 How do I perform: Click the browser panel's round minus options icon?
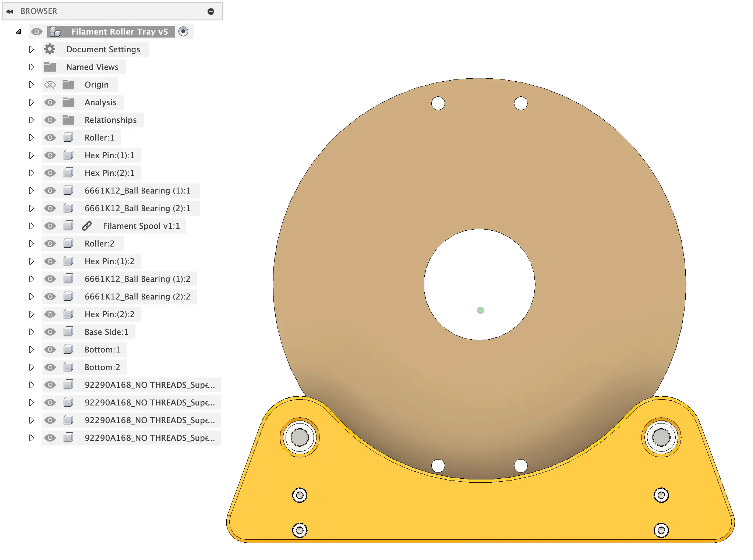point(211,11)
